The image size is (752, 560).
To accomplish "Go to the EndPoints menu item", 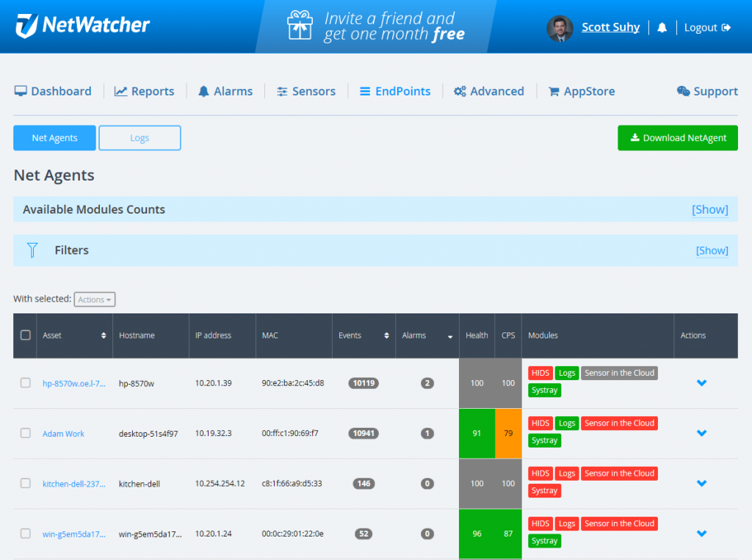I will (395, 90).
